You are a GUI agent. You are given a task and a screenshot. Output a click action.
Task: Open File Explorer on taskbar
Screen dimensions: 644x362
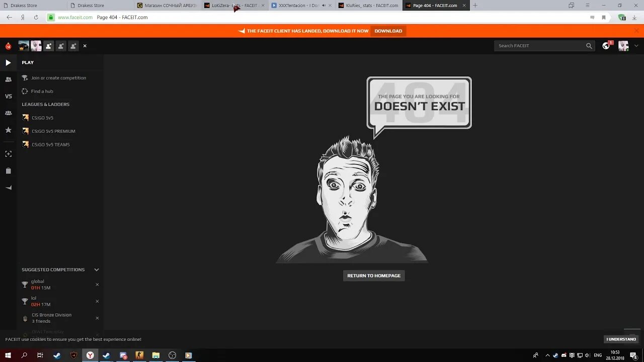(x=156, y=355)
